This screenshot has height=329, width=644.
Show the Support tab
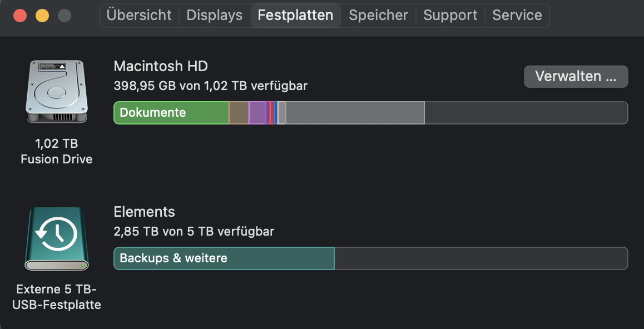click(450, 15)
